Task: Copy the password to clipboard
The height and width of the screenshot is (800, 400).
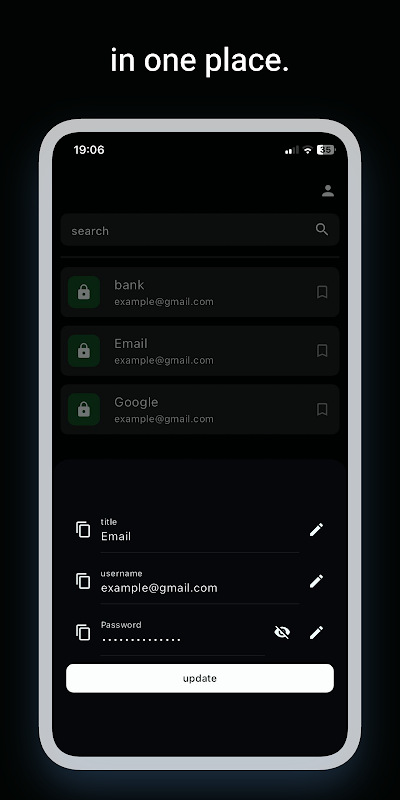Action: pos(83,633)
